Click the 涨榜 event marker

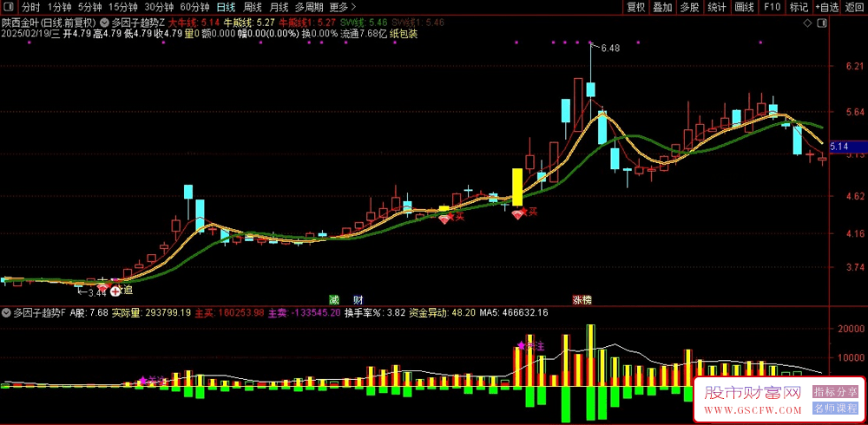582,300
